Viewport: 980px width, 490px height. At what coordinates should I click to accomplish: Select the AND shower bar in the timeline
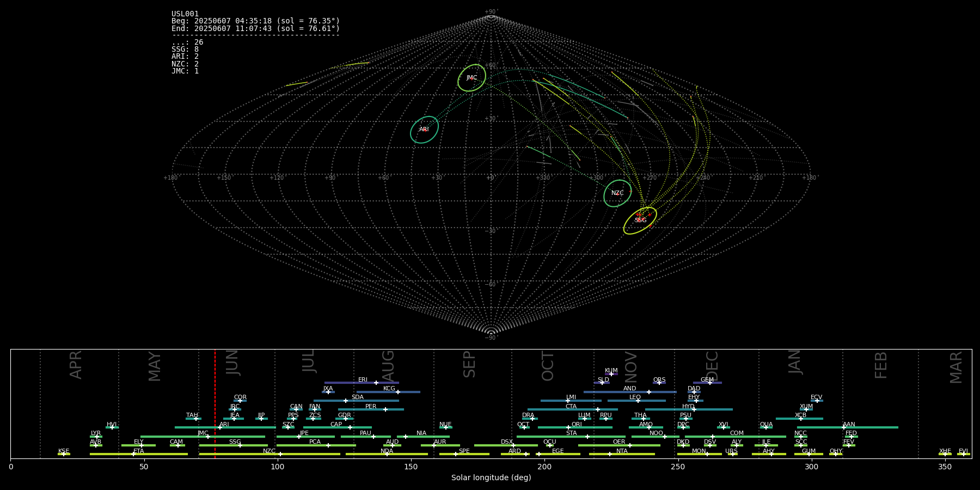(630, 391)
